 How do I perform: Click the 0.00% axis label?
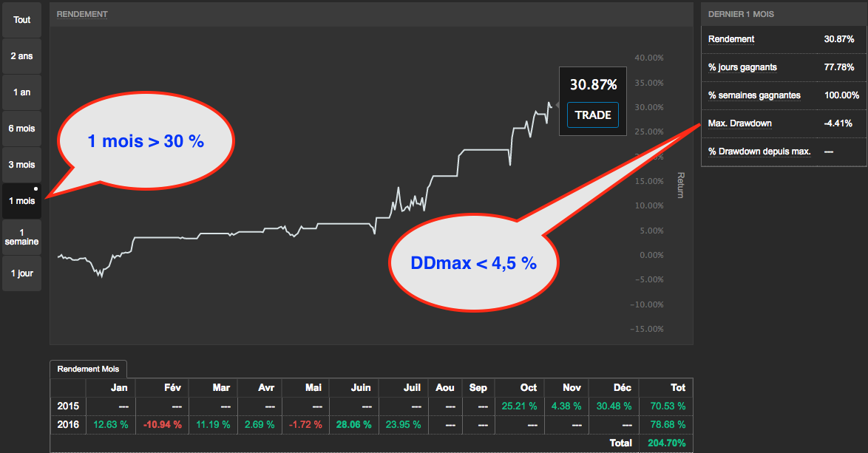[651, 255]
